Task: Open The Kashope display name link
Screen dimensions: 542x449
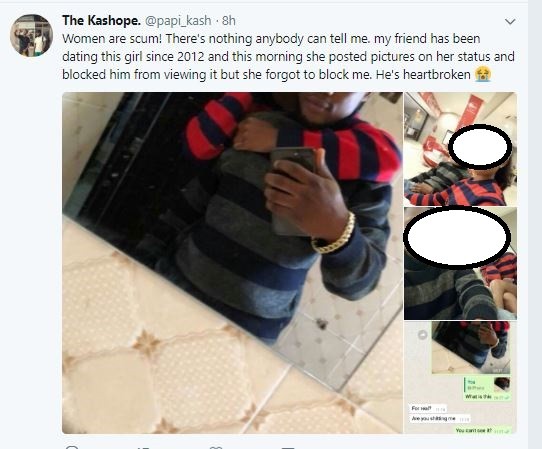Action: tap(101, 20)
